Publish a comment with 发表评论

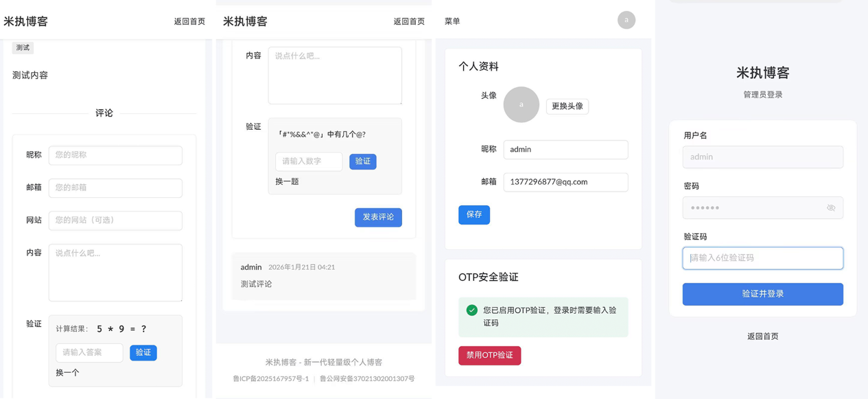(x=378, y=217)
